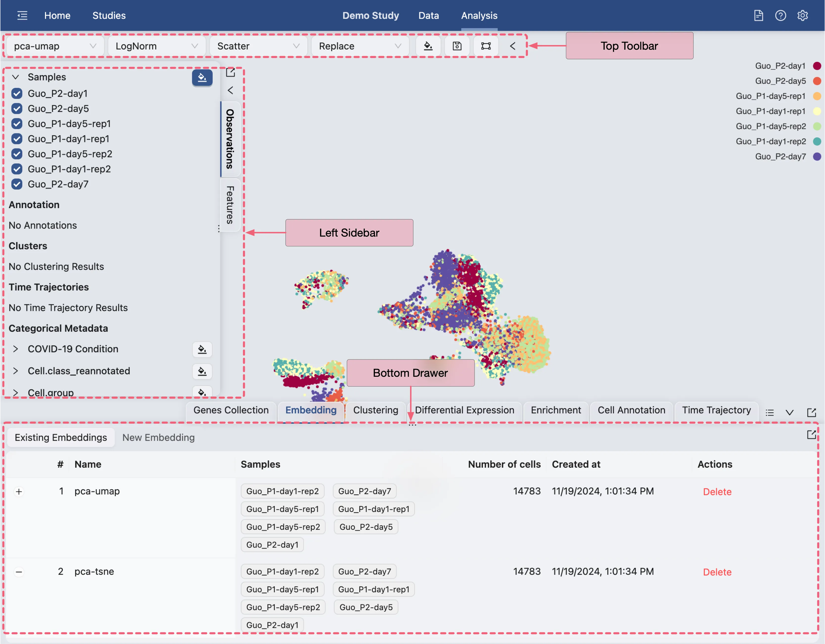825x644 pixels.
Task: Pop out the left sidebar panel
Action: click(230, 72)
